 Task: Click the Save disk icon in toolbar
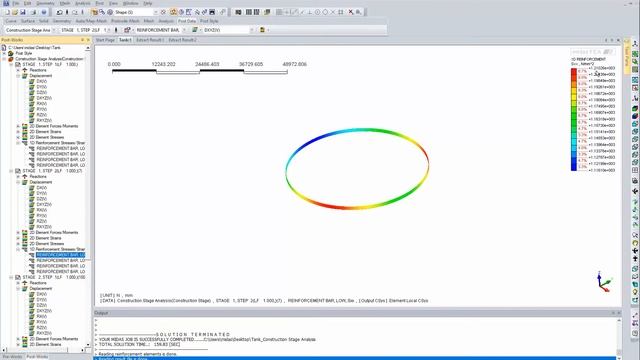22,12
